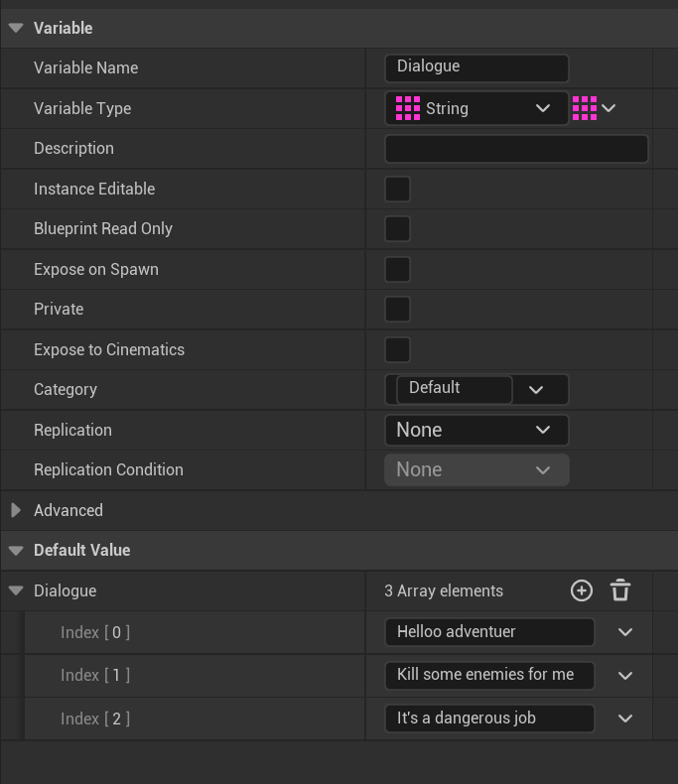Toggle the Blueprint Read Only checkbox
Screen dimensions: 678x784
pos(397,228)
